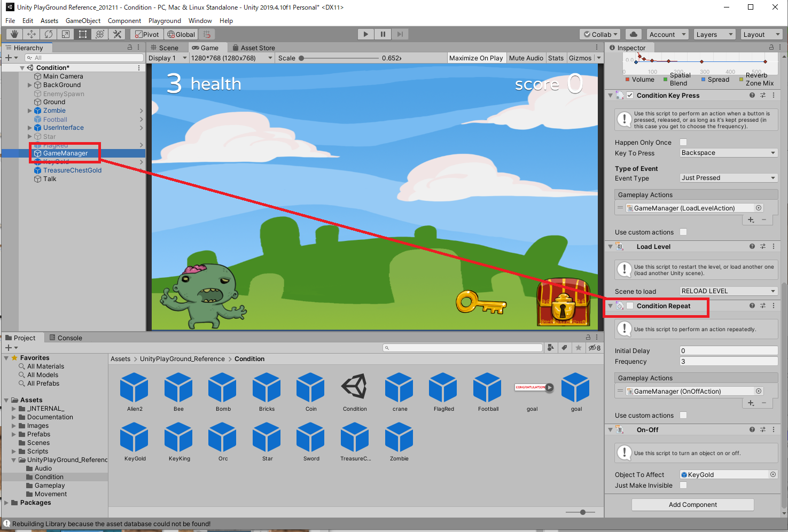Pick object for Object To Affect field
The width and height of the screenshot is (788, 532).
click(x=773, y=474)
